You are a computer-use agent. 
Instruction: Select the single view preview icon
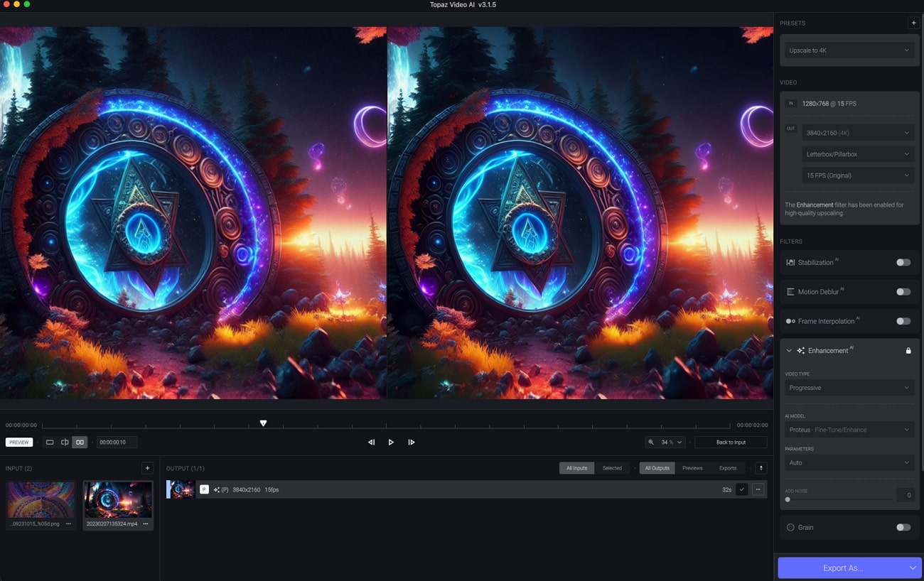tap(50, 442)
